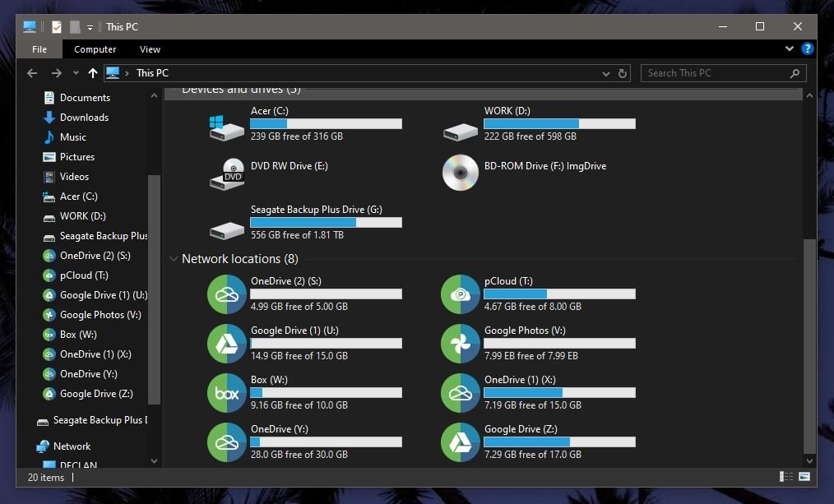Go up one level with Up arrow
The image size is (834, 504).
coord(93,73)
